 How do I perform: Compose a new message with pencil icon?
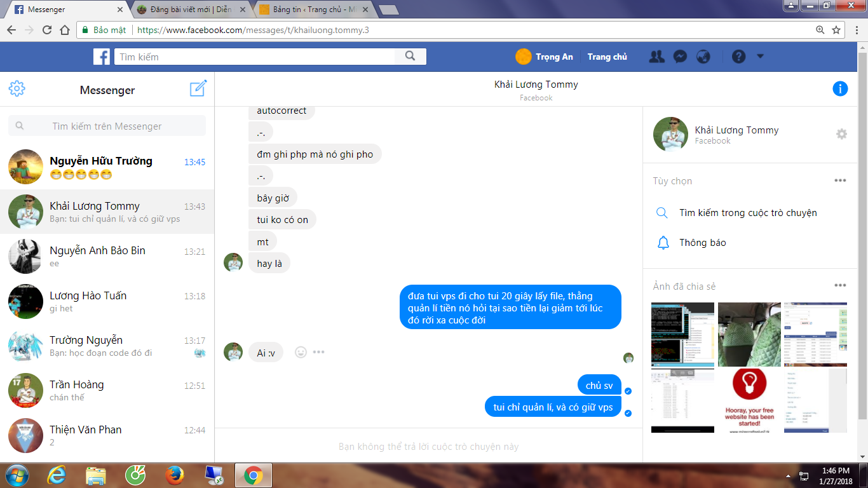point(198,88)
